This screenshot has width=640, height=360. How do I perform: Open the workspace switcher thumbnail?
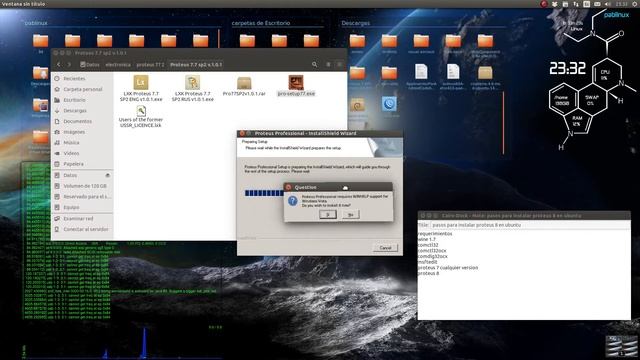(621, 346)
